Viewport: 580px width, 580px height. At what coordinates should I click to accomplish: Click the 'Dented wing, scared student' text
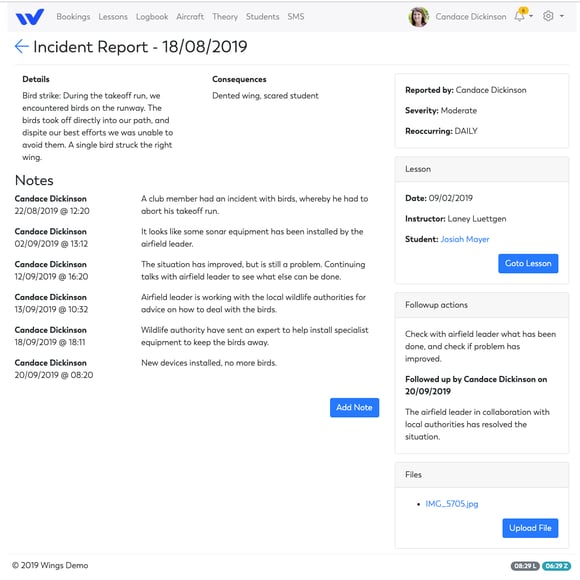tap(265, 96)
